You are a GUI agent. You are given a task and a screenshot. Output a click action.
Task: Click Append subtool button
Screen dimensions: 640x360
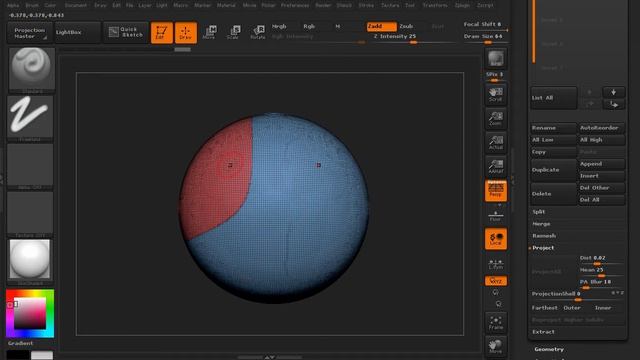pyautogui.click(x=601, y=164)
